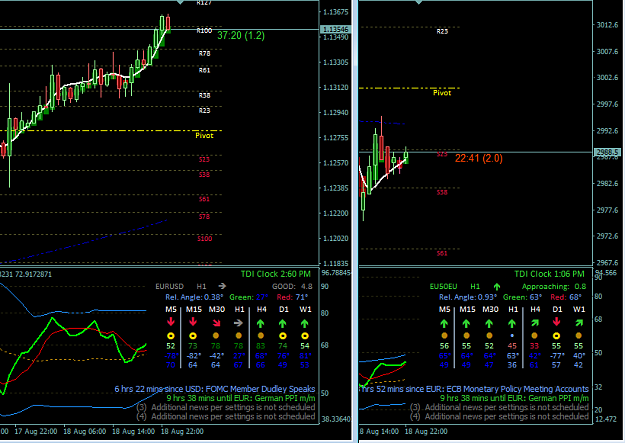Click the orange dot under M30 in EURUSD panel
625x443 pixels.
pos(216,336)
